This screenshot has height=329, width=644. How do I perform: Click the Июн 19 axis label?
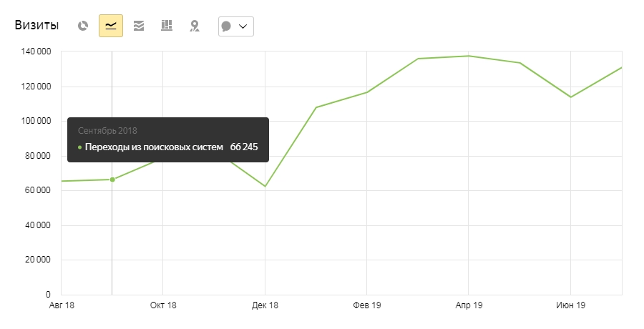pyautogui.click(x=570, y=305)
